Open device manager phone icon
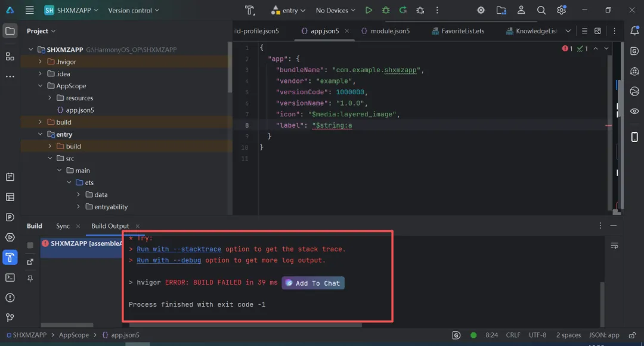 coord(634,137)
